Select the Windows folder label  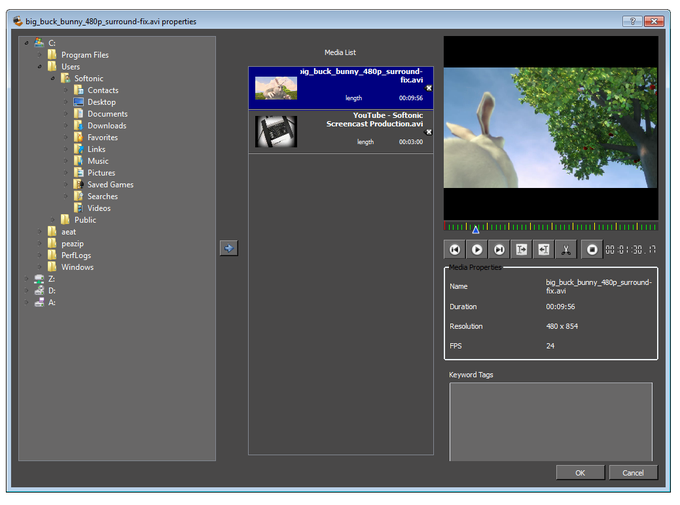pyautogui.click(x=77, y=267)
